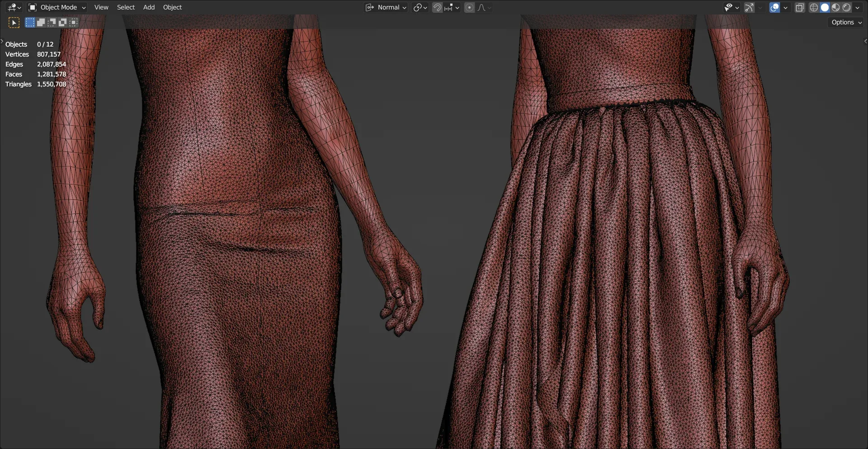Toggle snapping magnet
This screenshot has width=868, height=449.
click(x=437, y=7)
